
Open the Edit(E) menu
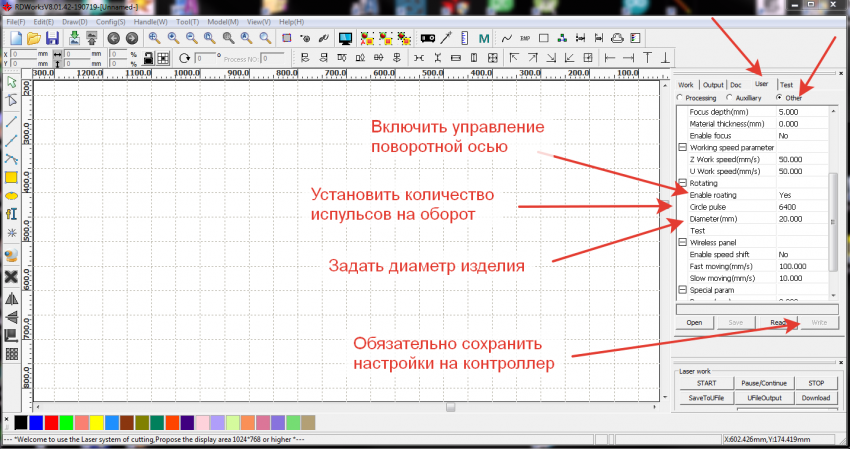pyautogui.click(x=43, y=22)
